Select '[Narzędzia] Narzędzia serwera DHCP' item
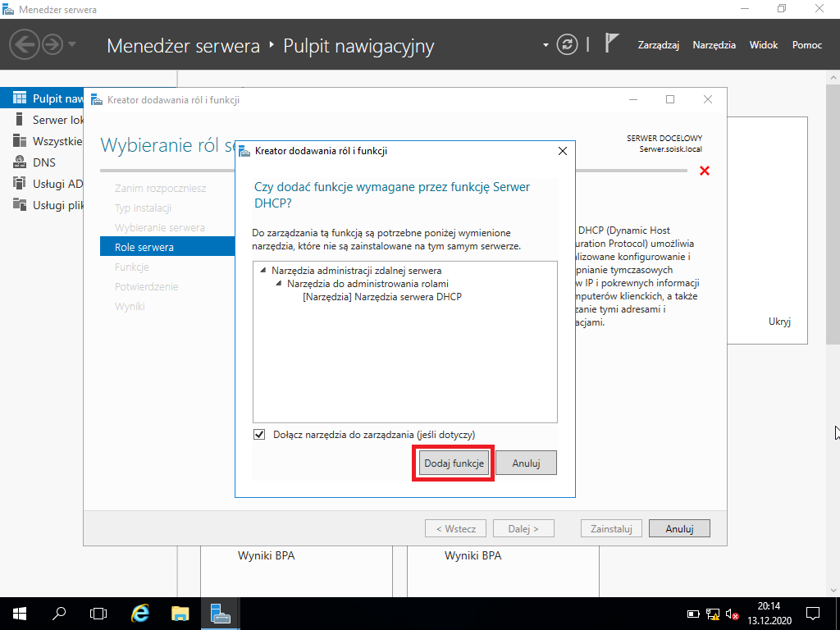The width and height of the screenshot is (840, 630). click(382, 296)
